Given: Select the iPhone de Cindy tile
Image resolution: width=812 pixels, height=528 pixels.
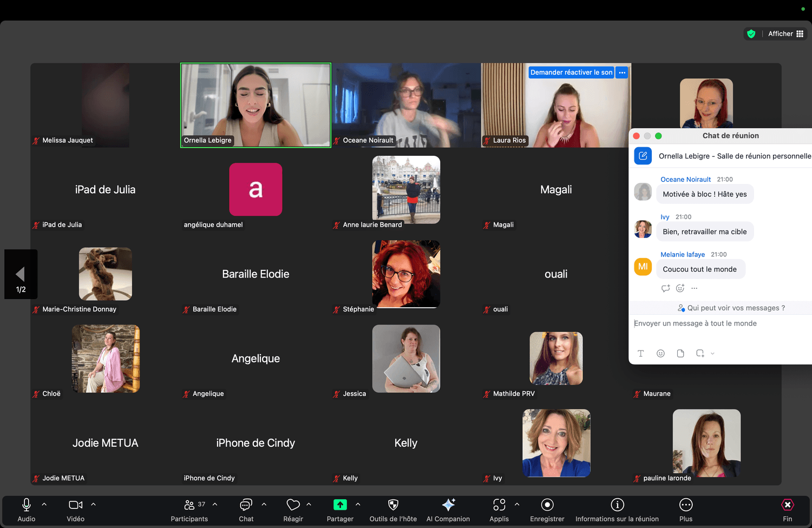Looking at the screenshot, I should click(256, 443).
